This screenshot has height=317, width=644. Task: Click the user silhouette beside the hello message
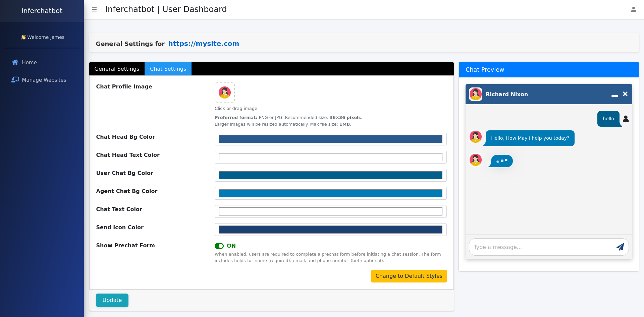click(626, 119)
